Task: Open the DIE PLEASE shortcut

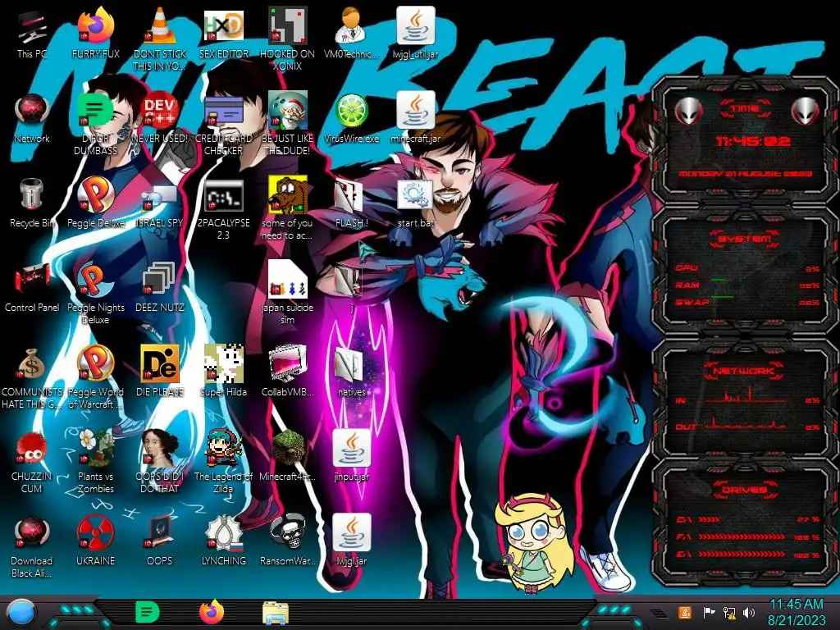Action: pos(160,364)
